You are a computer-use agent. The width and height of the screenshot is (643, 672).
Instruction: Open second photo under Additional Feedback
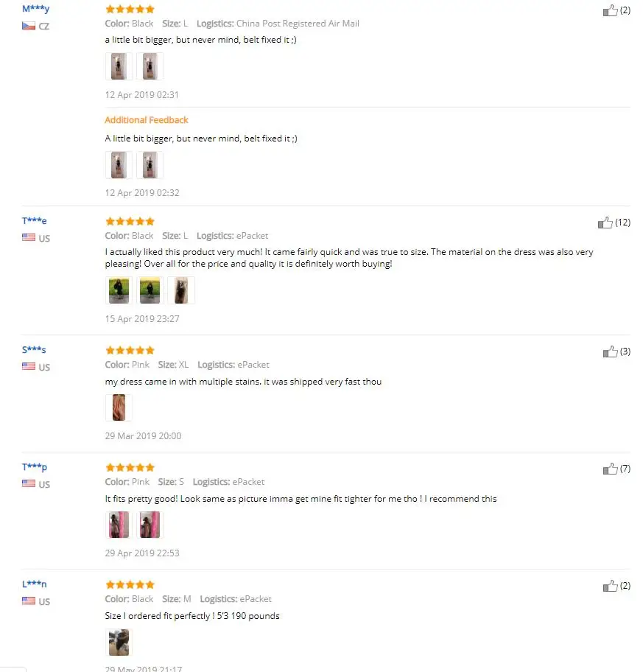150,165
